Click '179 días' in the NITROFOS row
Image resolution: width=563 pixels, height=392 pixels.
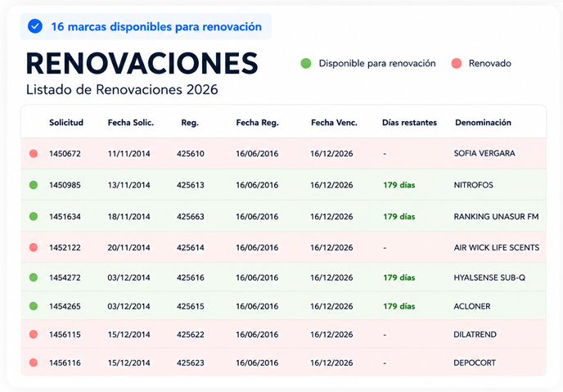pyautogui.click(x=399, y=185)
